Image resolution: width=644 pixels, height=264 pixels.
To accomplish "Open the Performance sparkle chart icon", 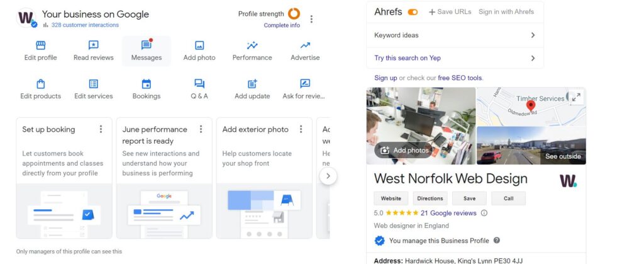I will pyautogui.click(x=252, y=45).
